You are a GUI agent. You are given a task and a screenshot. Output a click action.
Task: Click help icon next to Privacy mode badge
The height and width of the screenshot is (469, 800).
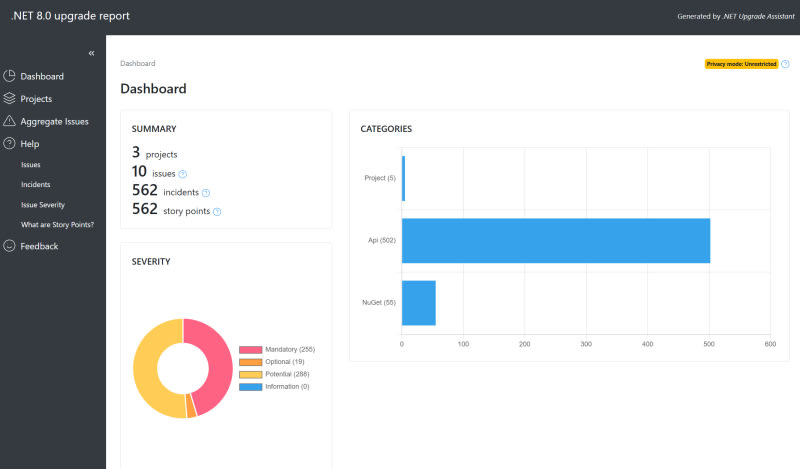pyautogui.click(x=785, y=64)
